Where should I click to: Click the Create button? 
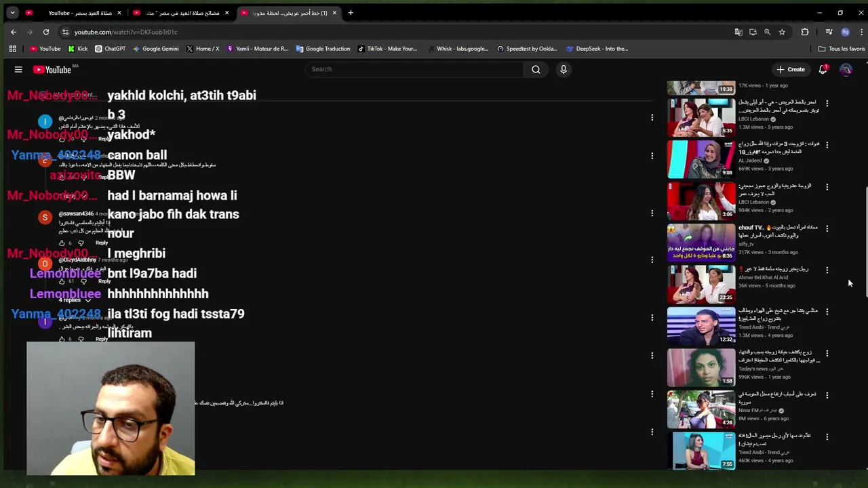point(791,69)
